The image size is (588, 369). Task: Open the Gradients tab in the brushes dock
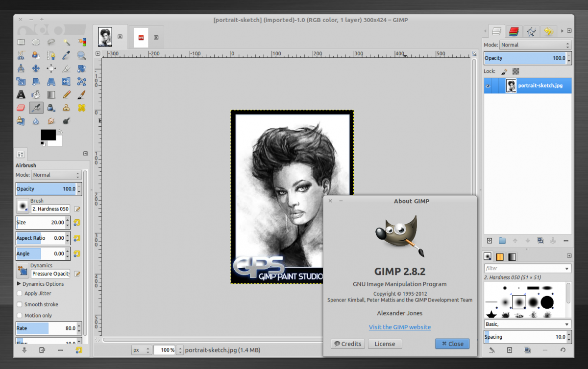click(512, 256)
